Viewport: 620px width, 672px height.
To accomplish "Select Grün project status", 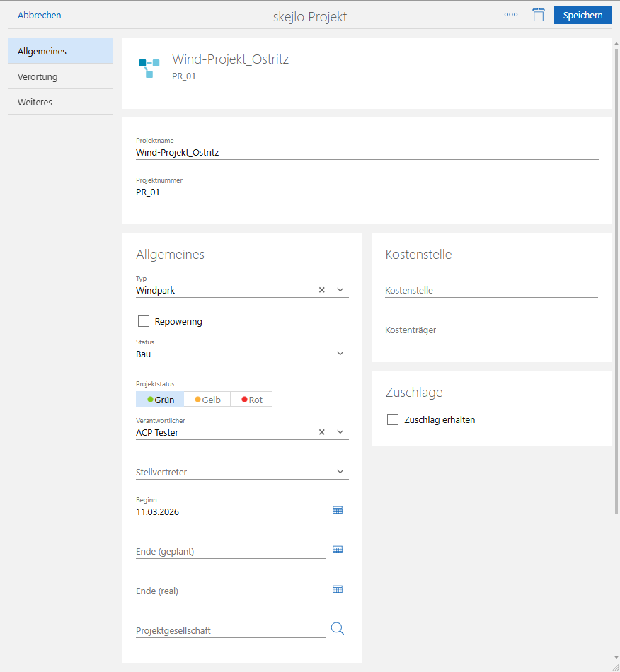I will click(160, 400).
